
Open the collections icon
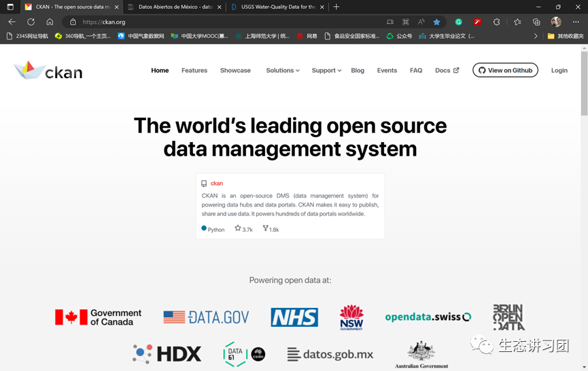(x=536, y=22)
